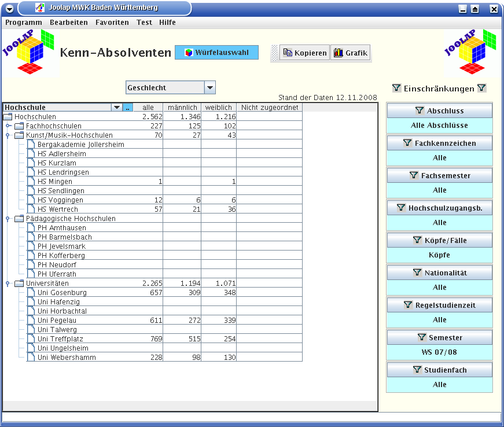Open the Semester filter restriction

tap(439, 337)
